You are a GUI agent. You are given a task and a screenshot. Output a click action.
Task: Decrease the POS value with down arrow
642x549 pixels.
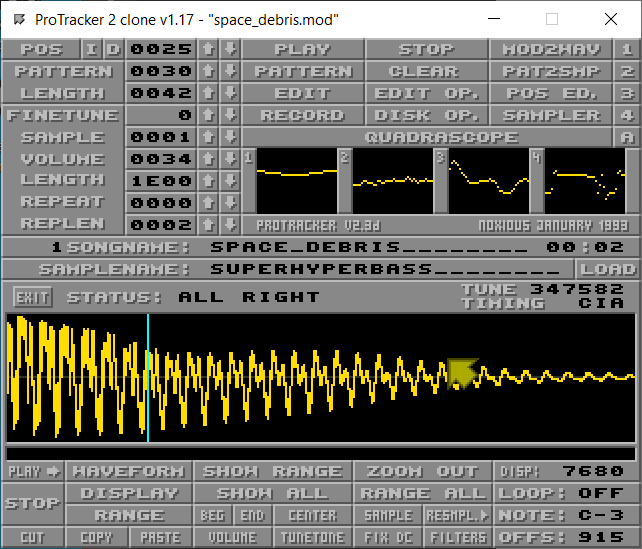231,50
